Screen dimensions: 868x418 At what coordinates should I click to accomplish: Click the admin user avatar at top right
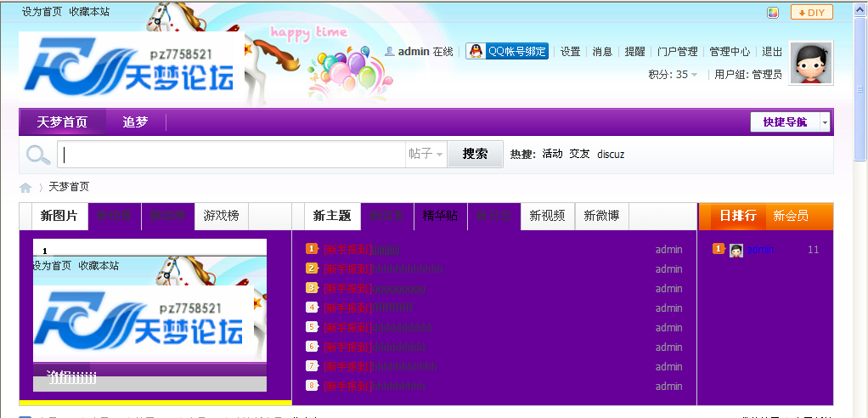click(811, 63)
